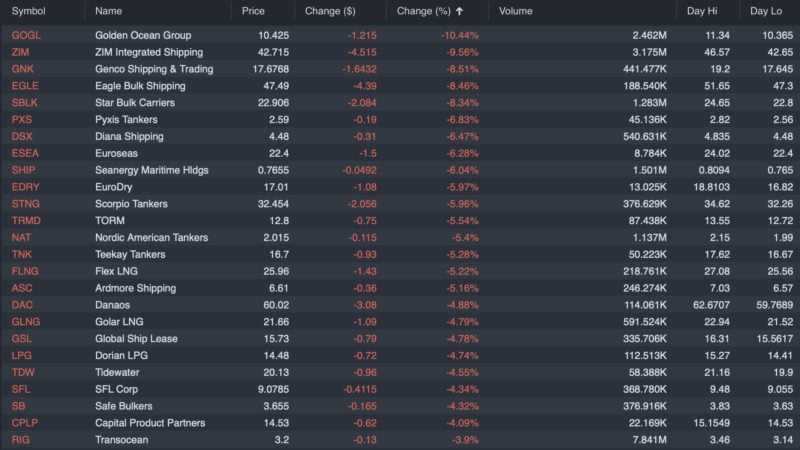Click the Eagle Bulk Shipping row
This screenshot has width=800, height=450.
(139, 86)
